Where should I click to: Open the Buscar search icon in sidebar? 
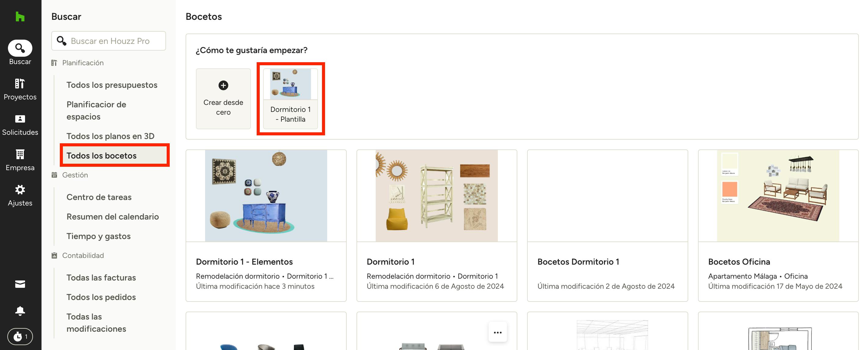point(20,48)
